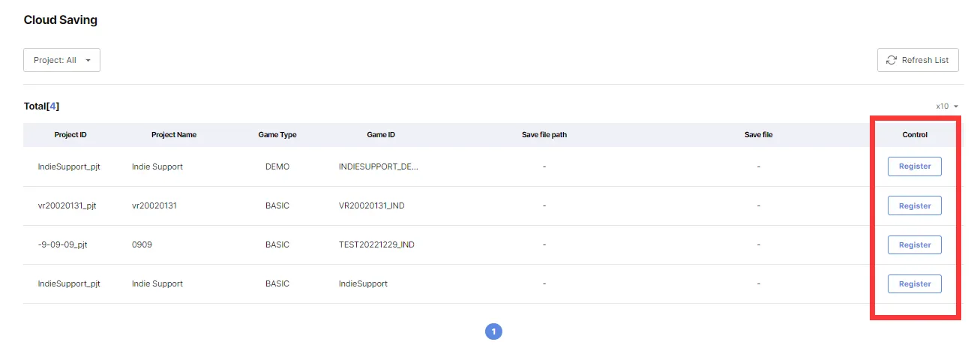Register the INDIESUPPORT_DE... demo game

914,166
